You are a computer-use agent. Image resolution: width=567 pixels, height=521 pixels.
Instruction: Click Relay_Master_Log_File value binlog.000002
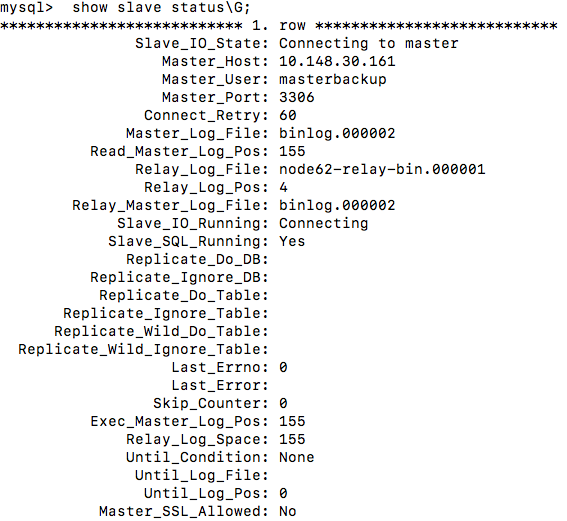(x=337, y=206)
